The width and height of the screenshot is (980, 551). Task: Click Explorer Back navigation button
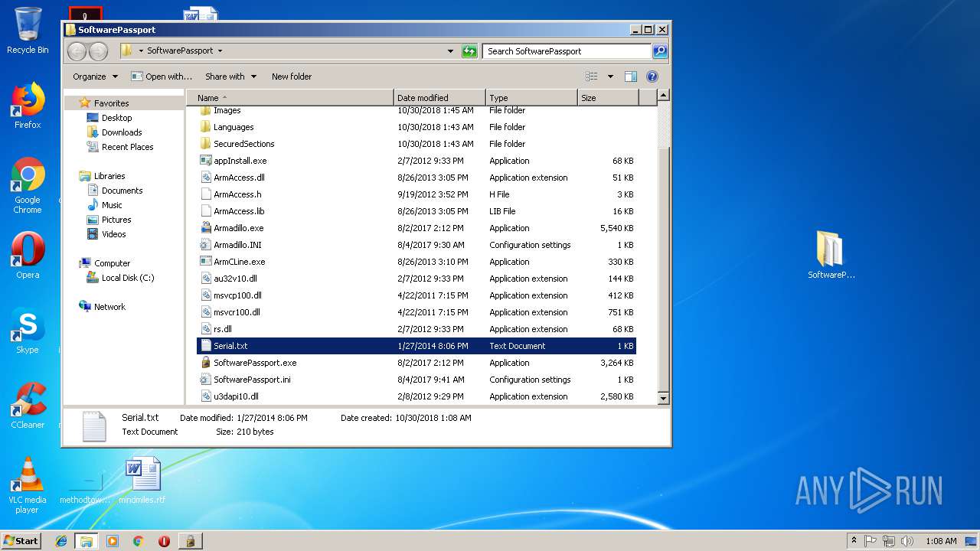tap(77, 51)
